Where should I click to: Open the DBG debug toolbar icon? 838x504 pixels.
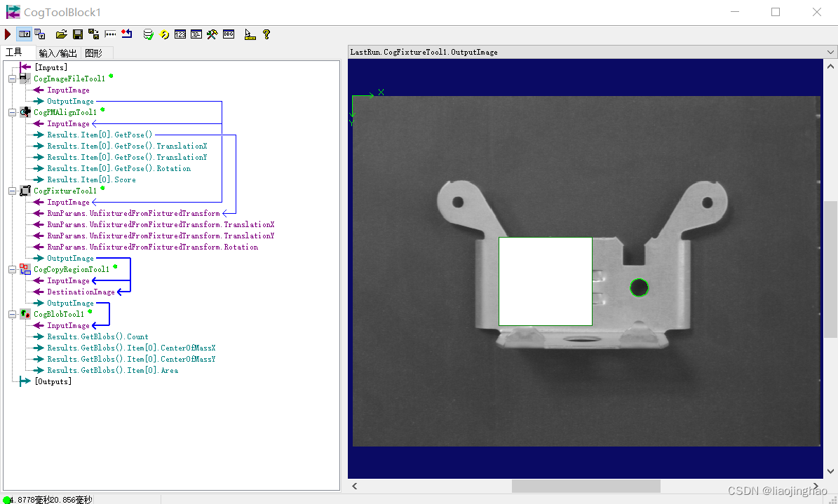229,34
